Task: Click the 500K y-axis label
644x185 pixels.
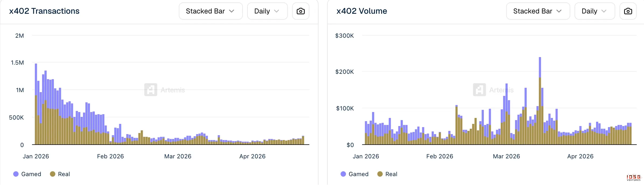Action: click(x=16, y=117)
